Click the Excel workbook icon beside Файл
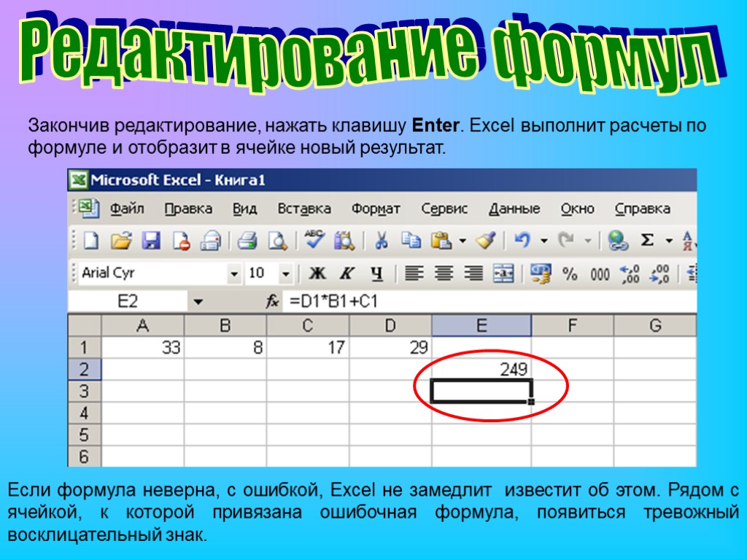The image size is (747, 560). (88, 208)
